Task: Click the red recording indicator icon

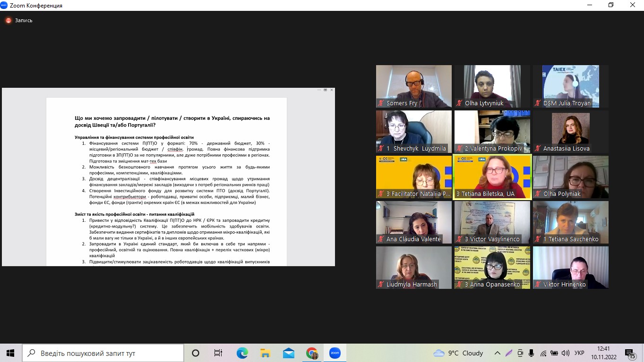Action: [x=8, y=20]
